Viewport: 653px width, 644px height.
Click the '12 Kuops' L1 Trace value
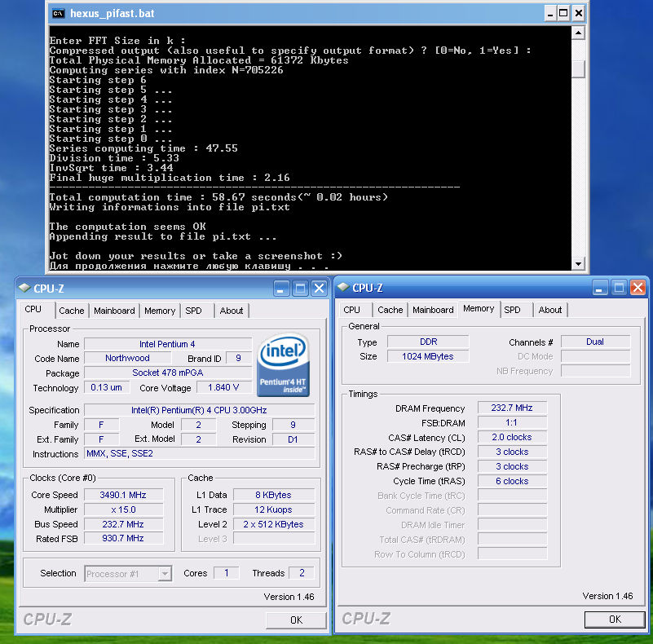(x=274, y=509)
